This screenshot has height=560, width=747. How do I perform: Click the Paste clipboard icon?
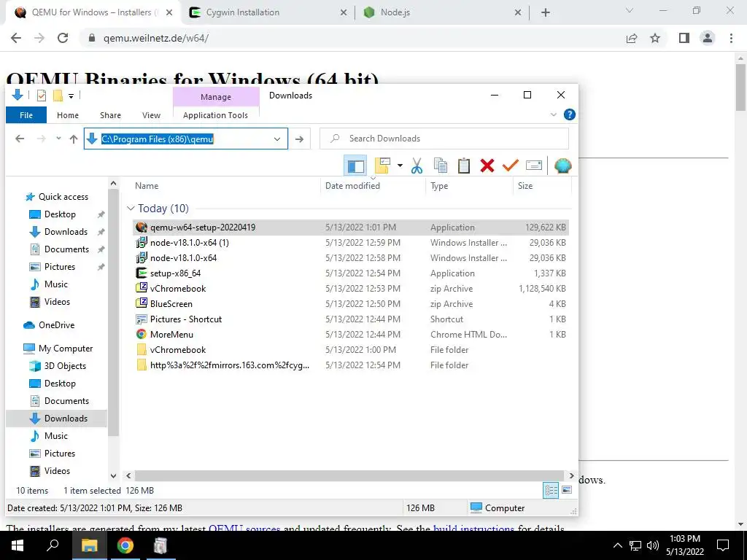coord(463,166)
